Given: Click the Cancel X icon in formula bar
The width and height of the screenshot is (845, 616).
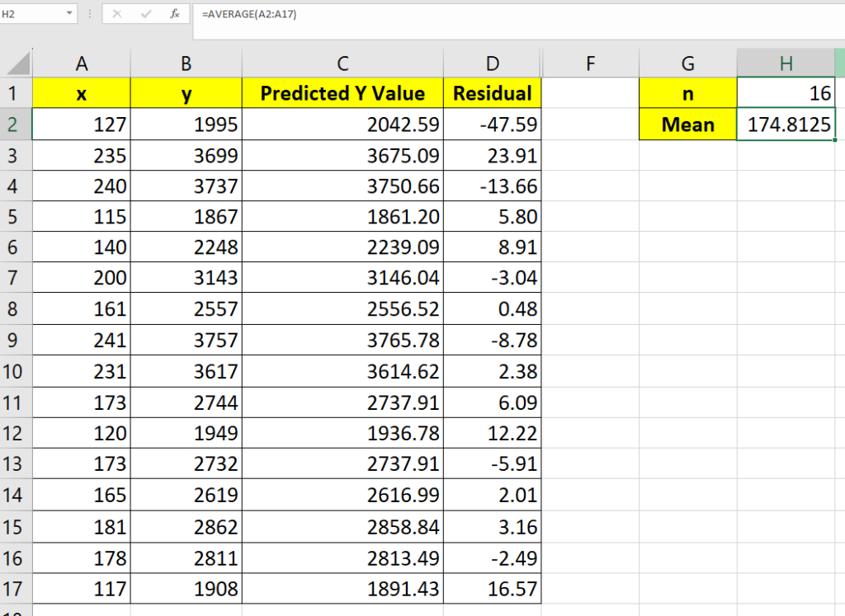Looking at the screenshot, I should (117, 14).
